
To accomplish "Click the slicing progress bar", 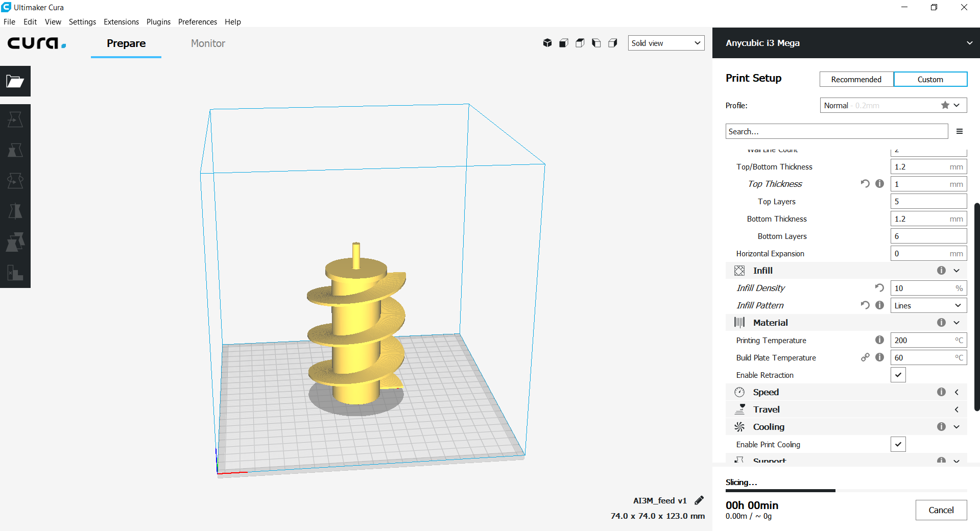I will (846, 491).
